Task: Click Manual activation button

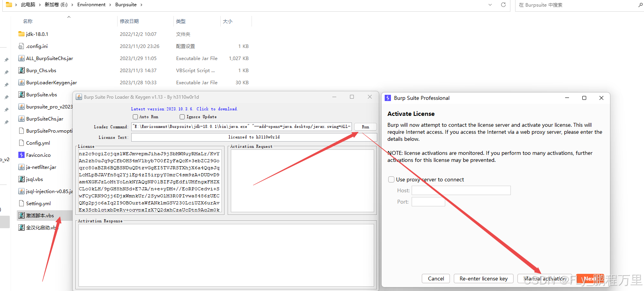Action: point(545,279)
